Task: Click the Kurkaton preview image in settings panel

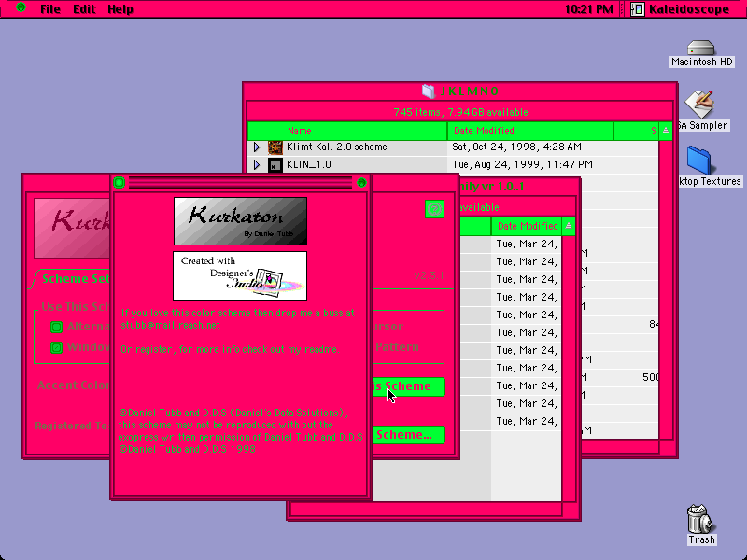Action: [x=72, y=229]
